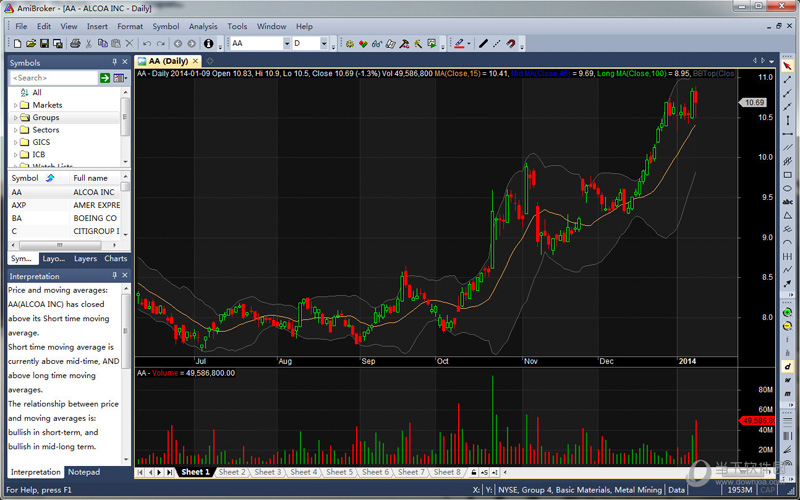Viewport: 800px width, 500px height.
Task: Open line color dropdown arrow
Action: tap(468, 44)
